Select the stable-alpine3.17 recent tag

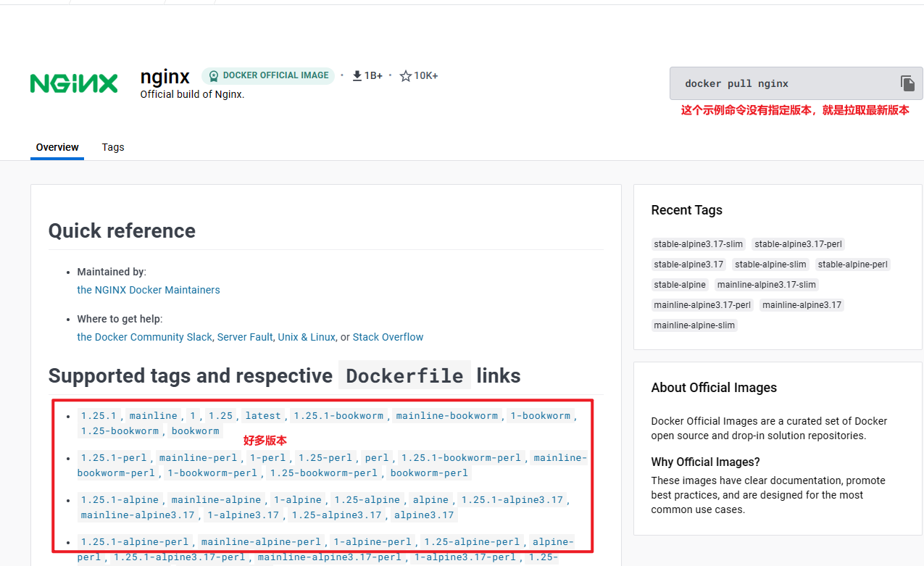[x=689, y=265]
